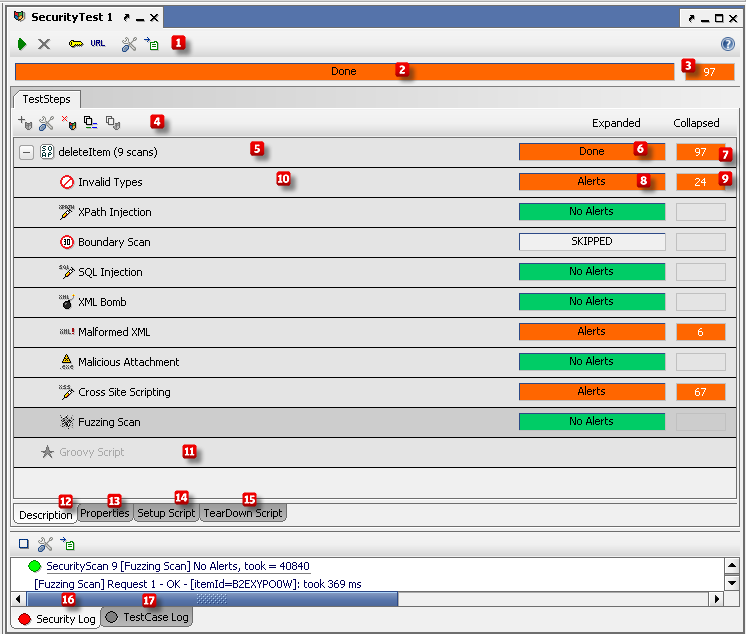
Task: Click the main orange Done progress bar
Action: [344, 71]
